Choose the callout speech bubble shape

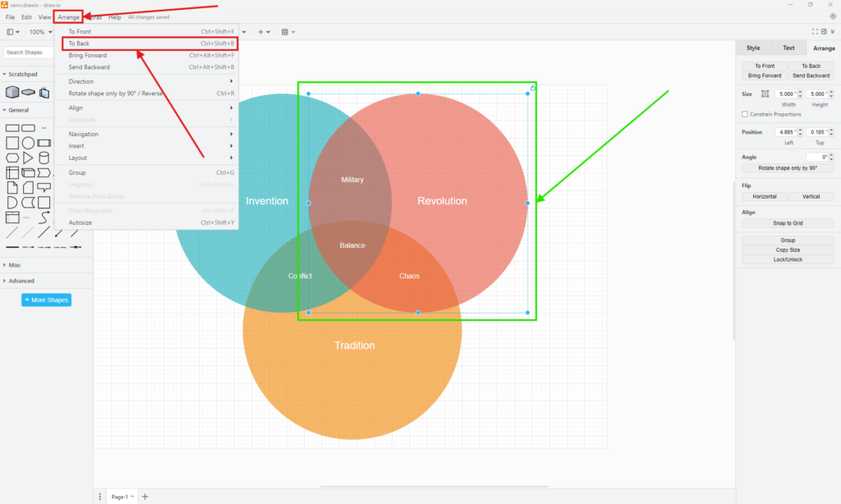pos(44,188)
